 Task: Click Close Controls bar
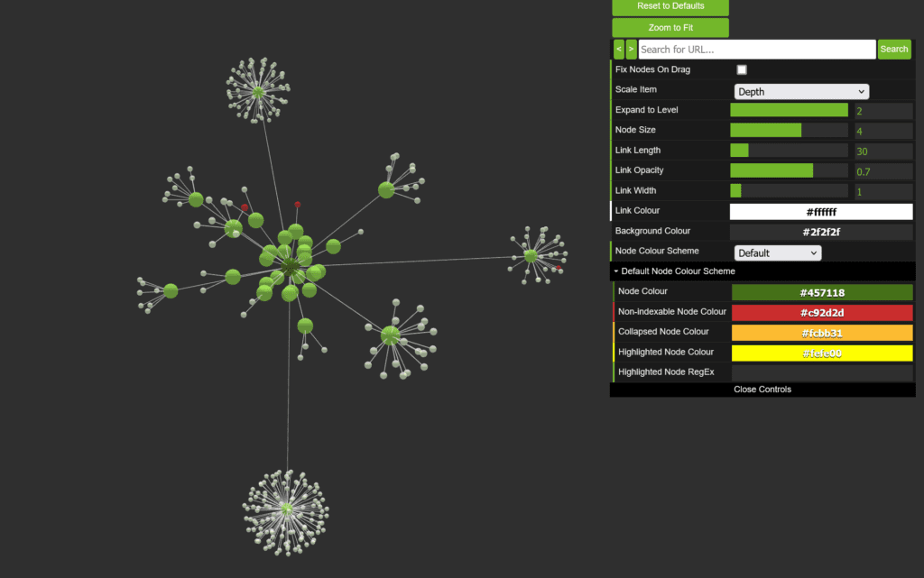[762, 390]
